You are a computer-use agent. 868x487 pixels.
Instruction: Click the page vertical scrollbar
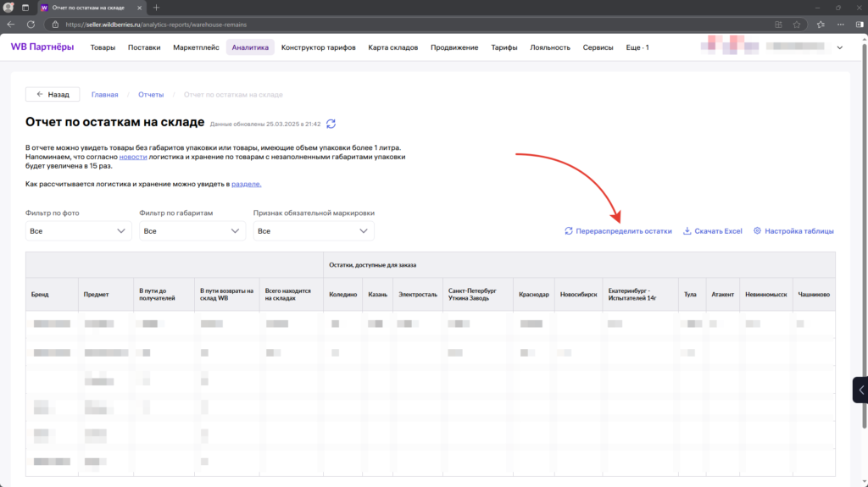[864, 235]
